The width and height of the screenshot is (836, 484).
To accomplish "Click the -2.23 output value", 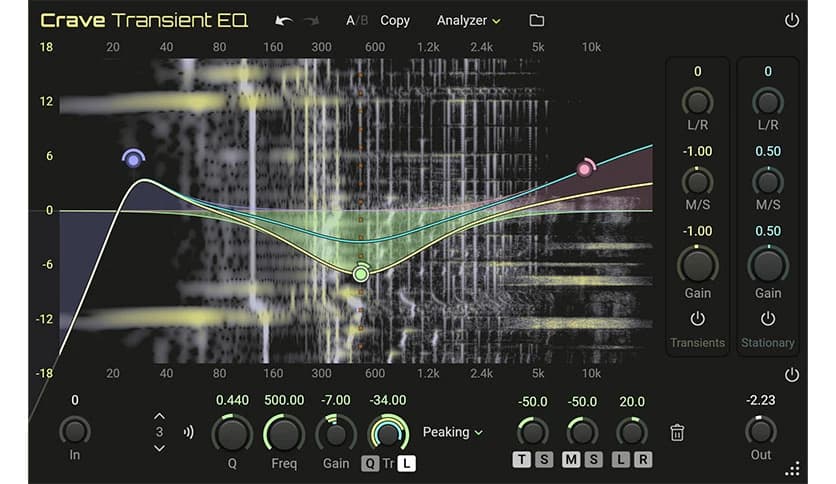I will 761,400.
